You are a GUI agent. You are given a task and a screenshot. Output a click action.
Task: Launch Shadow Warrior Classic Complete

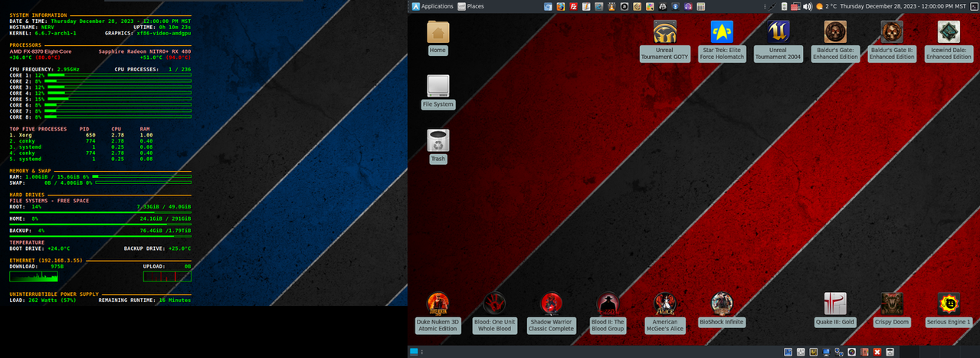(x=551, y=313)
